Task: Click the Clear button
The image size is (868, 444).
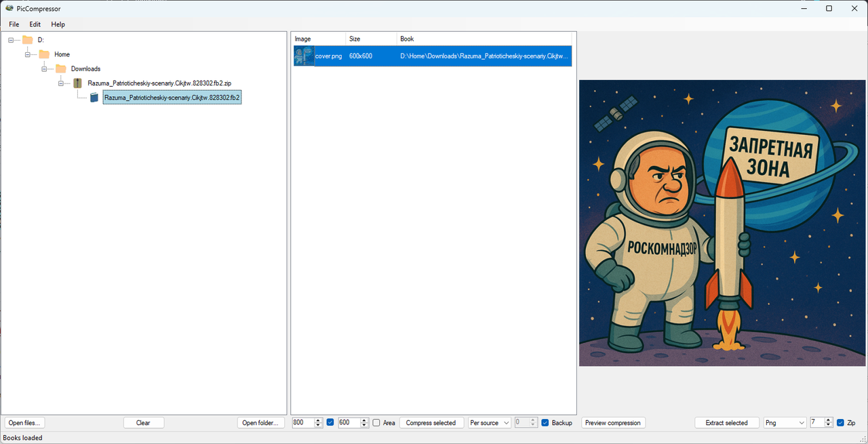Action: (x=144, y=422)
